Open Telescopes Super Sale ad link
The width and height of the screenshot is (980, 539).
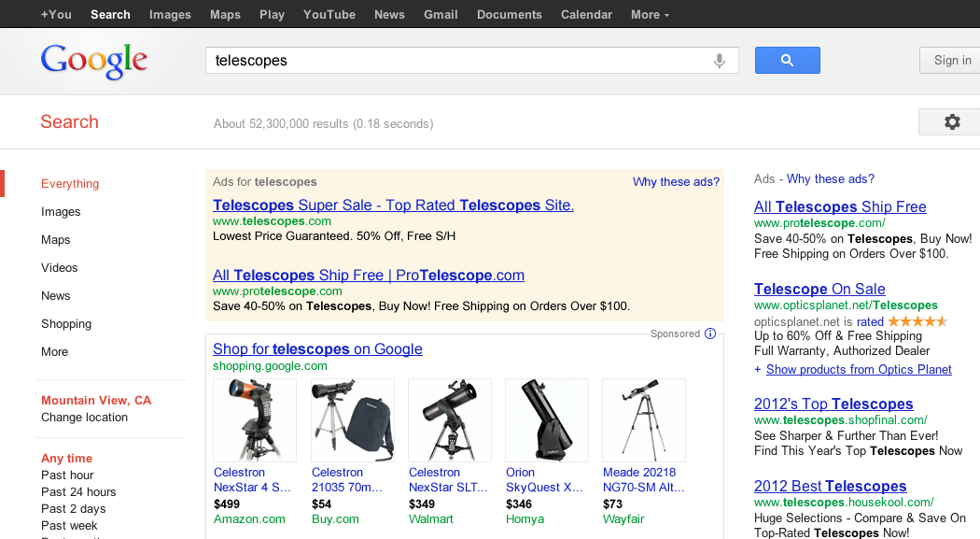pyautogui.click(x=393, y=206)
